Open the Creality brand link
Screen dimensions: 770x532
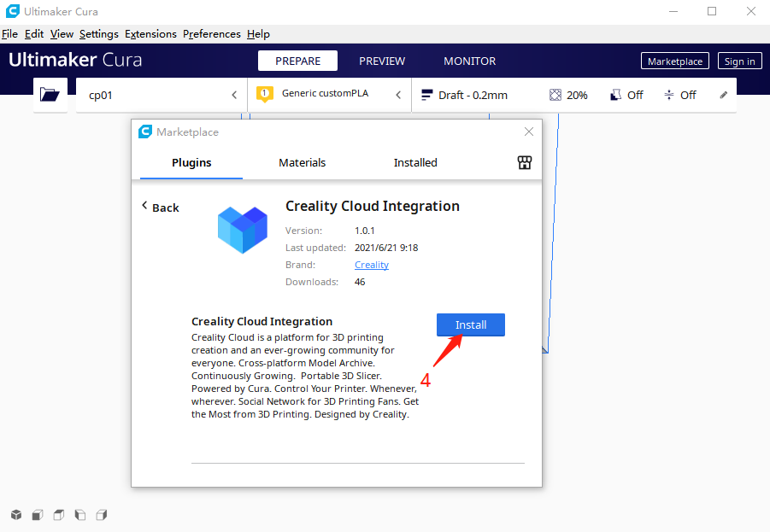point(371,265)
